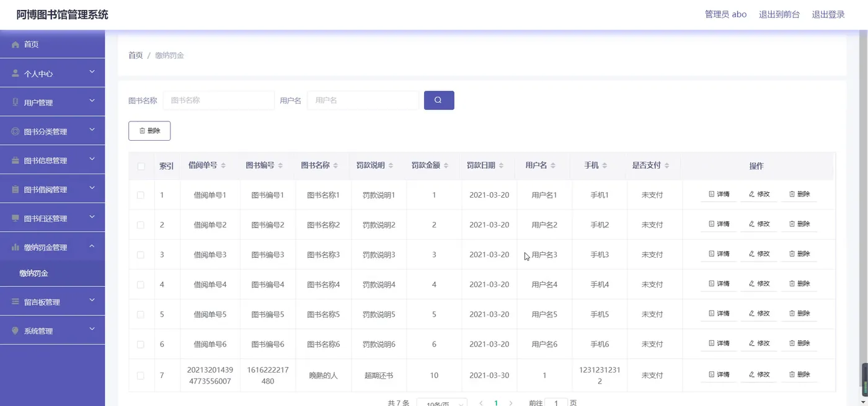
Task: Open 详情 for row with 借阅单号1
Action: click(x=719, y=195)
